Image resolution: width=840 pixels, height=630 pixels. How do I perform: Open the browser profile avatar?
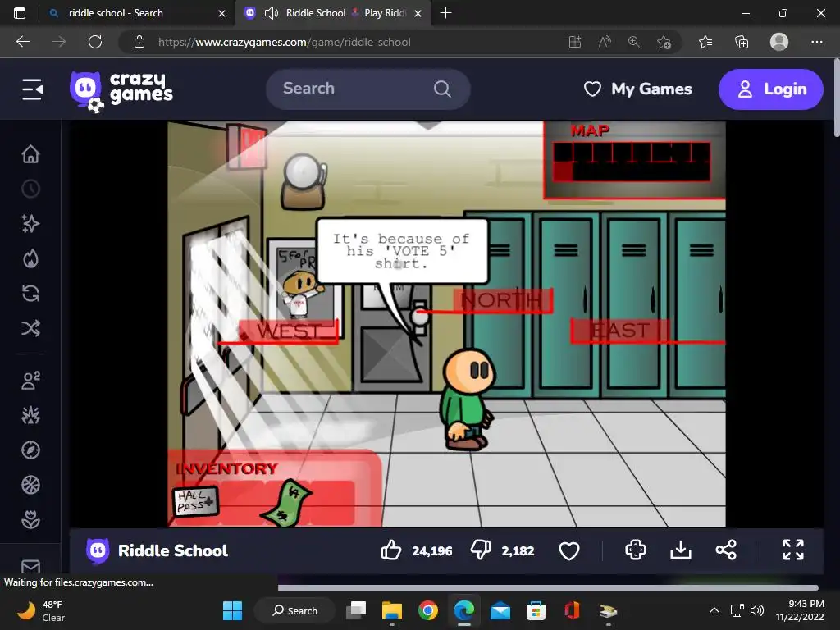pyautogui.click(x=779, y=42)
